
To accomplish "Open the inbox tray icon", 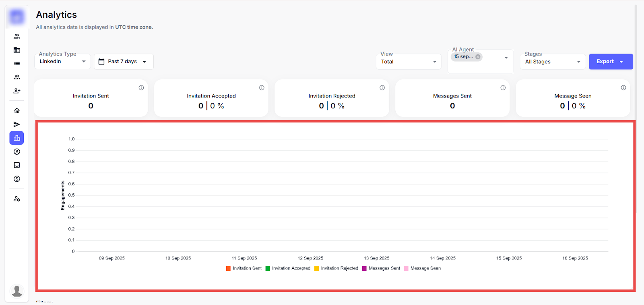I will pyautogui.click(x=17, y=165).
